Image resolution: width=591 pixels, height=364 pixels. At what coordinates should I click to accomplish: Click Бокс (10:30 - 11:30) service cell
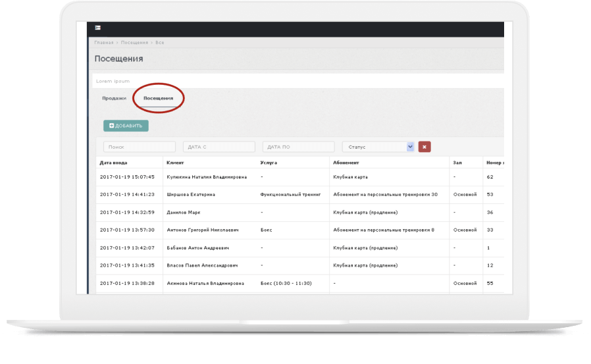tap(286, 283)
